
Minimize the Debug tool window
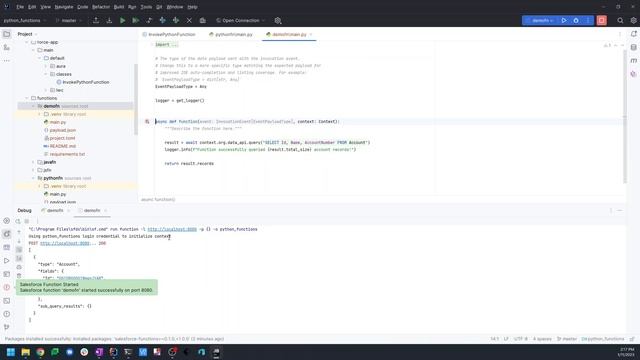click(620, 211)
